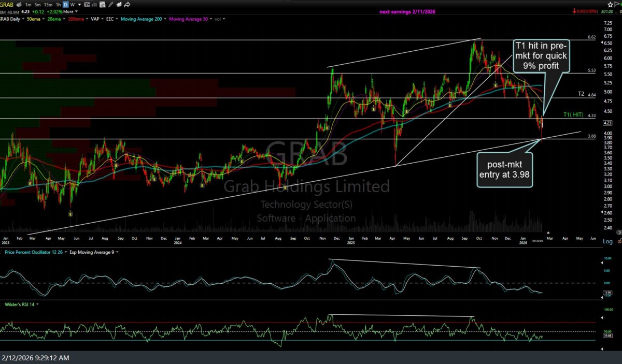
Task: Open the bar chart style icon
Action: click(93, 5)
